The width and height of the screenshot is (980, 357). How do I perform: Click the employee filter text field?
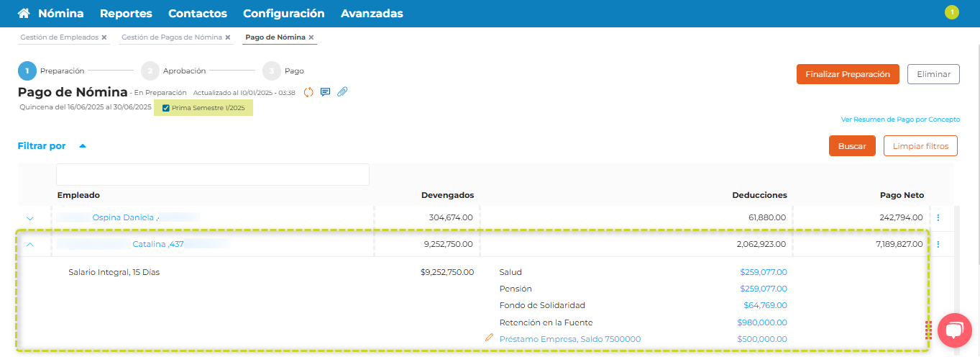coord(213,175)
